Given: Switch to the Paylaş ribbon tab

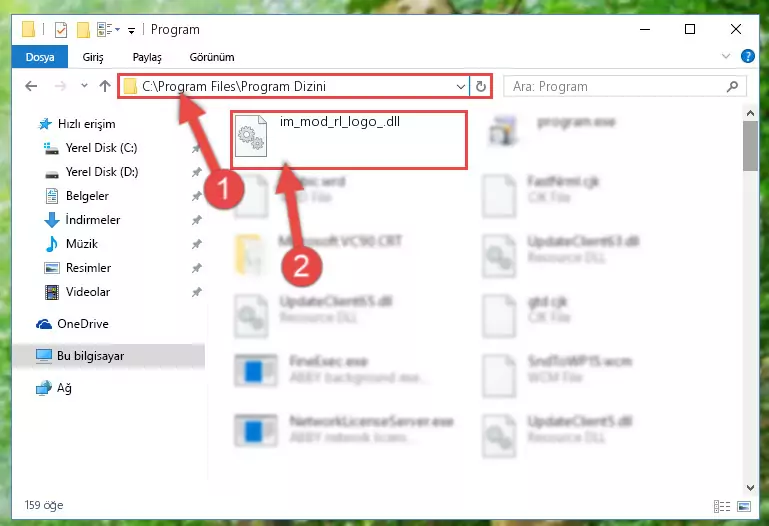Looking at the screenshot, I should pyautogui.click(x=147, y=57).
